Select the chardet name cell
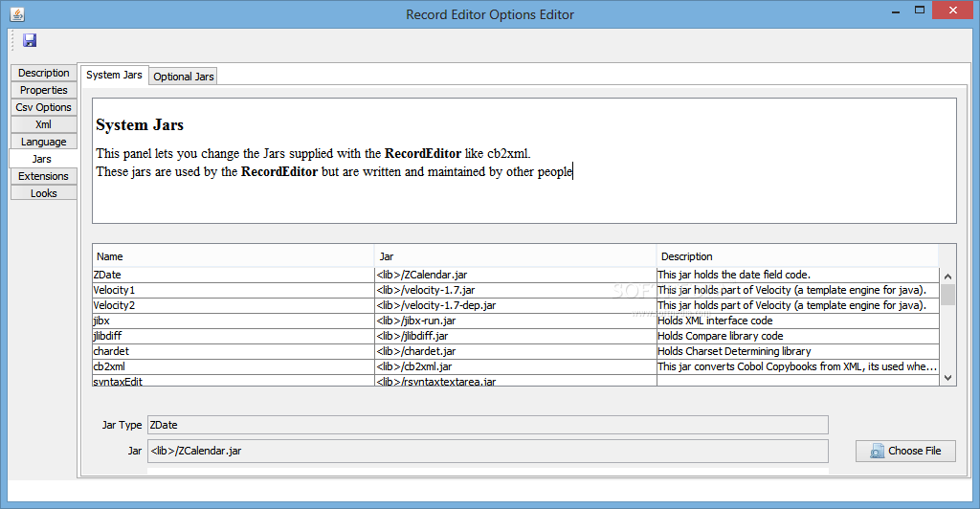 coord(234,352)
